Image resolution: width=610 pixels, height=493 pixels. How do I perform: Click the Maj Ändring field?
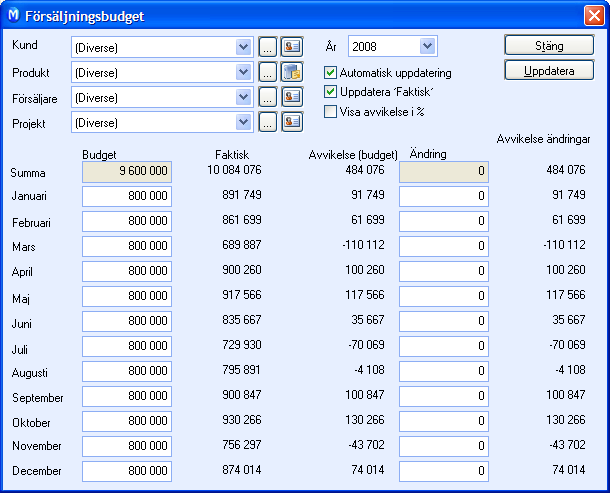tap(444, 296)
